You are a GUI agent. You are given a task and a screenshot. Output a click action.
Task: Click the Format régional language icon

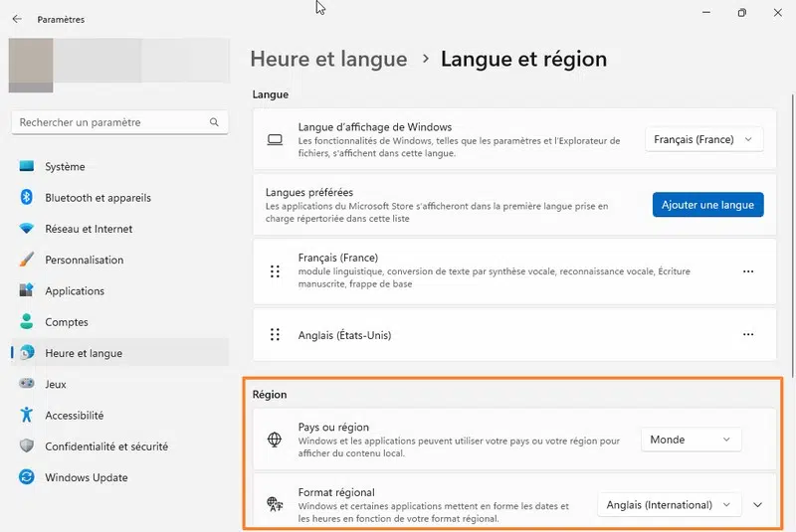[x=275, y=504]
